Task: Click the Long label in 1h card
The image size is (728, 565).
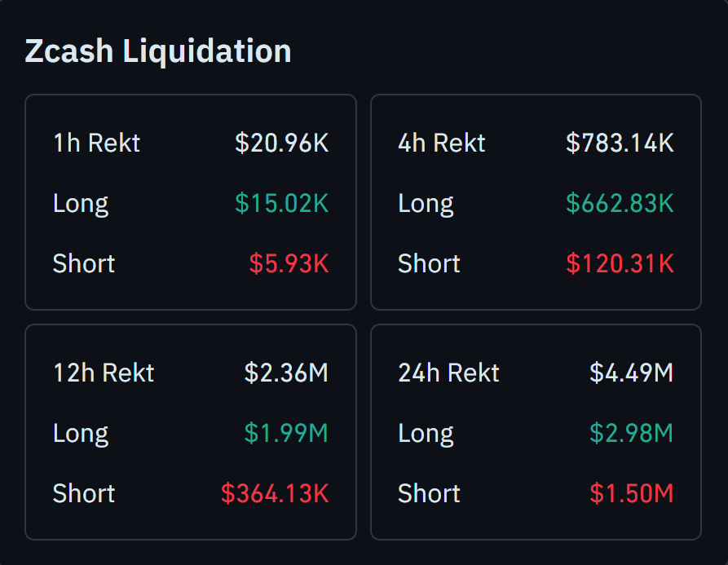Action: tap(81, 204)
